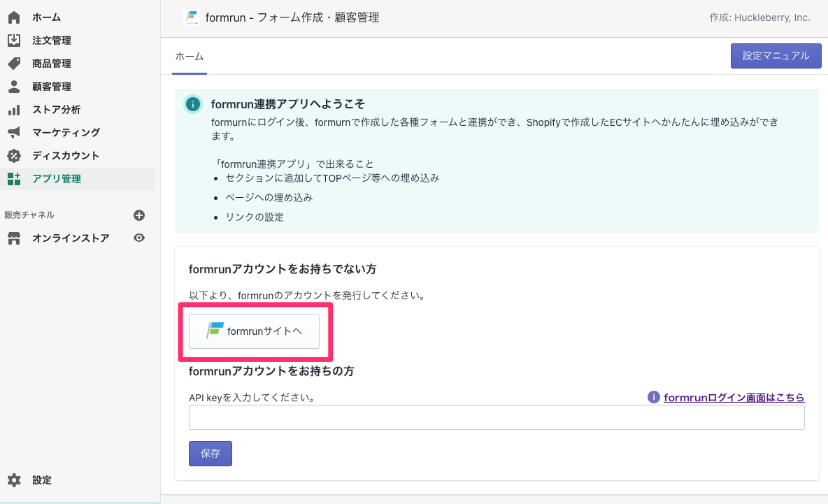Click the info icon in welcome banner
828x504 pixels.
193,104
